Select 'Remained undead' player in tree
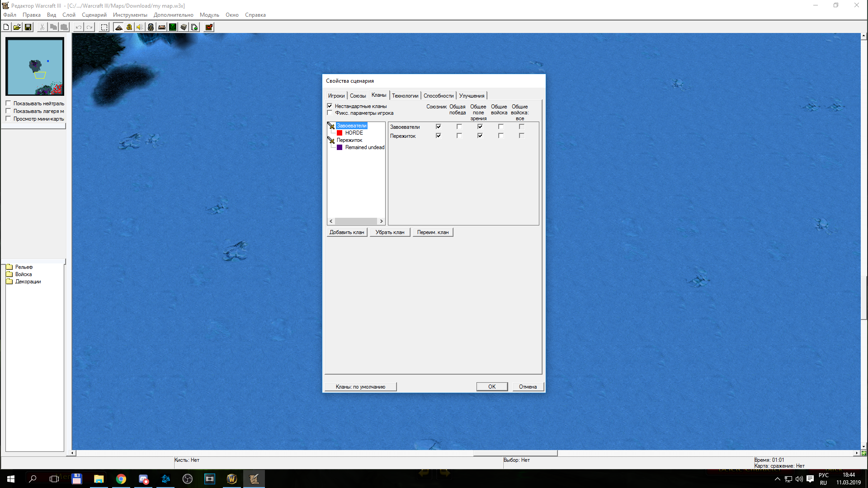Screen dimensions: 868x488 [x=364, y=147]
